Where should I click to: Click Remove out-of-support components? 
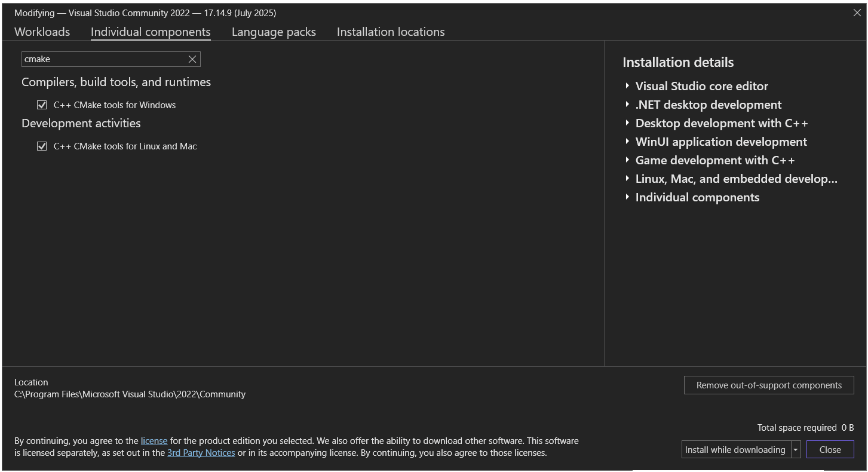pyautogui.click(x=768, y=385)
